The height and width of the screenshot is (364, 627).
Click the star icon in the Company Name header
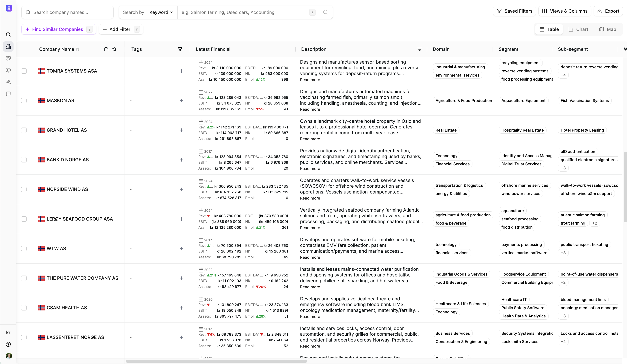(x=114, y=49)
